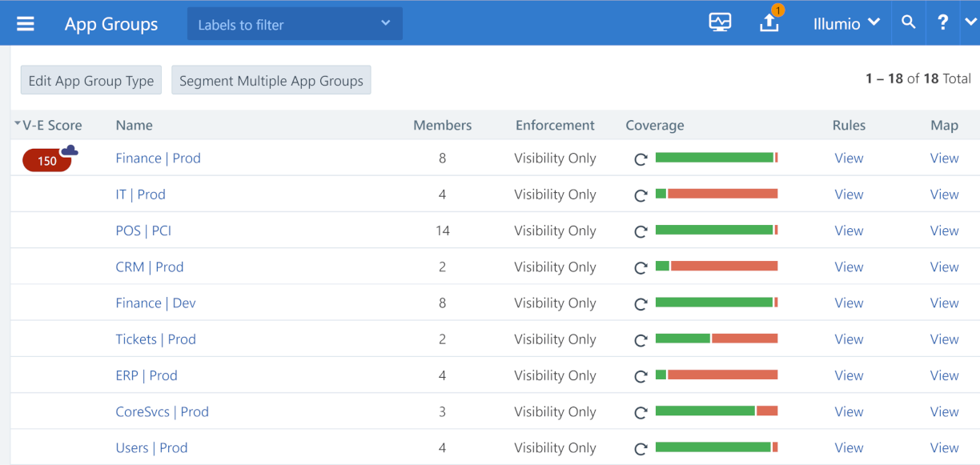The image size is (980, 465).
Task: Open the CoreSvcs | Prod app group
Action: coord(162,411)
